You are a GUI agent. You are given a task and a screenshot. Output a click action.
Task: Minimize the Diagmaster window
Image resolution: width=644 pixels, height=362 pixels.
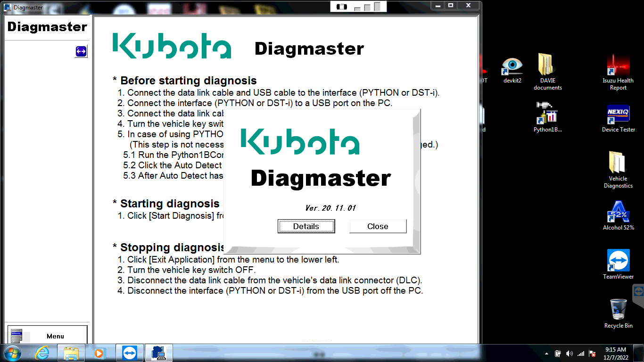click(x=438, y=5)
